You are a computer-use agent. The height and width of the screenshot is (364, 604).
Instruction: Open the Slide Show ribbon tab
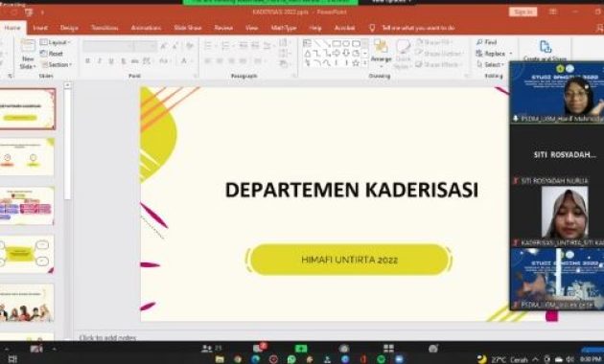pyautogui.click(x=188, y=28)
